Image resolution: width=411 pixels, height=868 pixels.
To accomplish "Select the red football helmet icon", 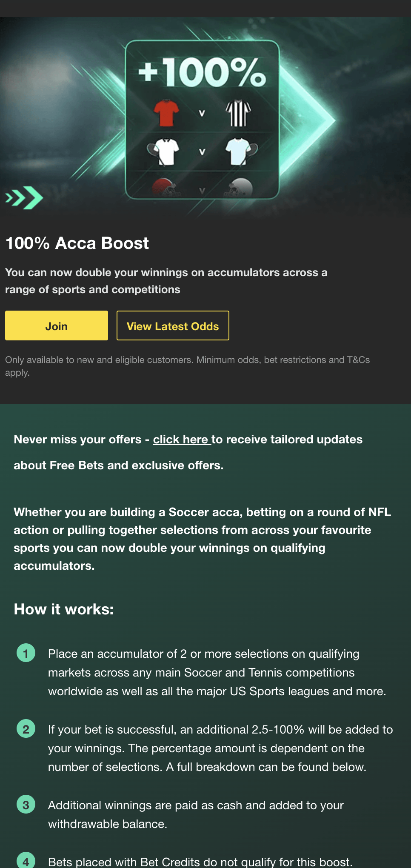I will click(166, 187).
